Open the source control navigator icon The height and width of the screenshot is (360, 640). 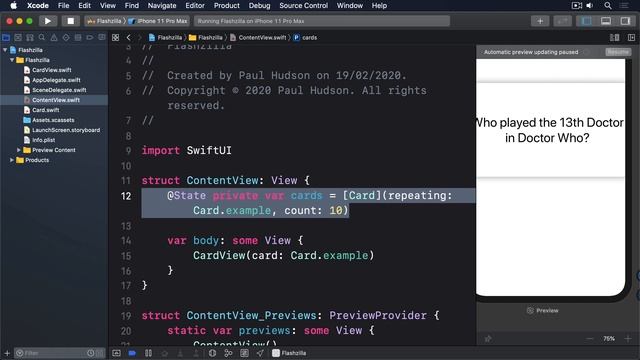18,38
